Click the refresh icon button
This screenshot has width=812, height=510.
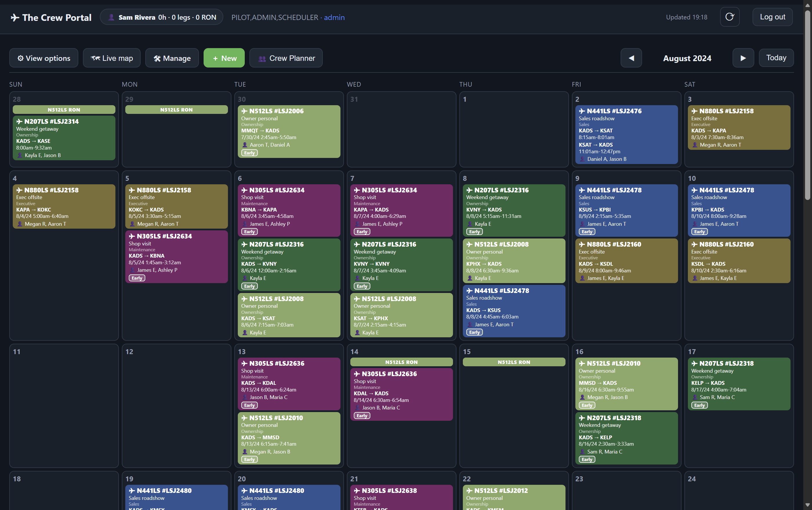pos(729,17)
